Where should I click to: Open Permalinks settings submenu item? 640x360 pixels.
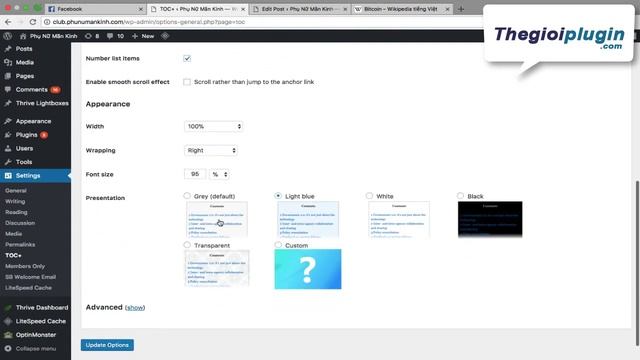(20, 244)
